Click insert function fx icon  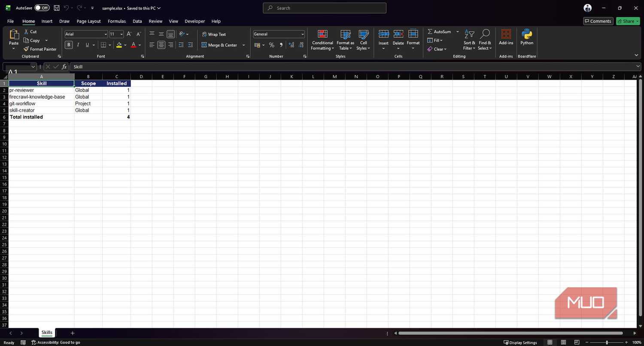[x=64, y=67]
